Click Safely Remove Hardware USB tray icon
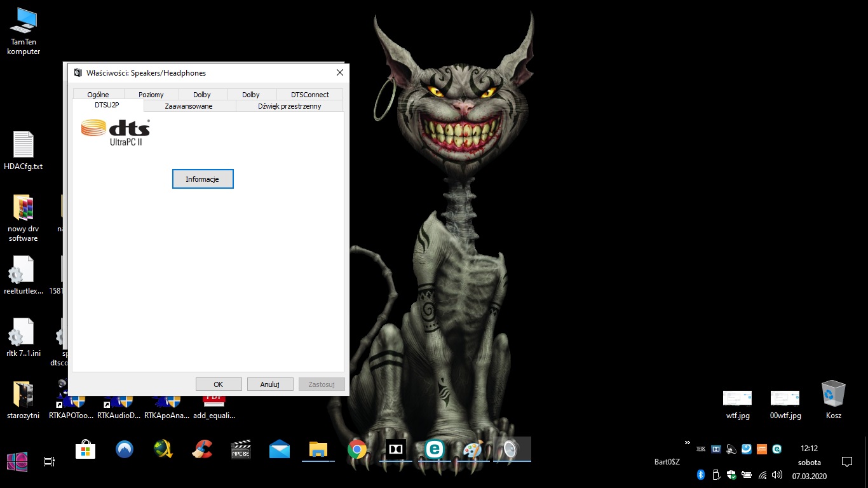 click(716, 475)
